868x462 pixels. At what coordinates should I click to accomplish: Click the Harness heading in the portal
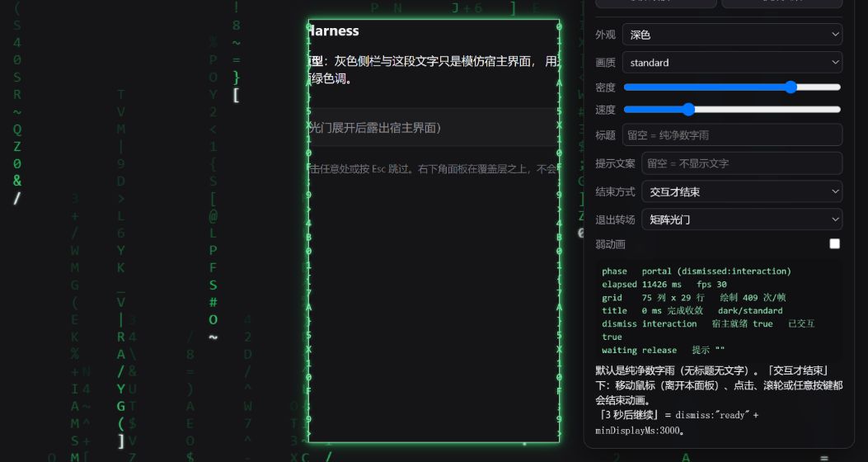click(x=334, y=31)
